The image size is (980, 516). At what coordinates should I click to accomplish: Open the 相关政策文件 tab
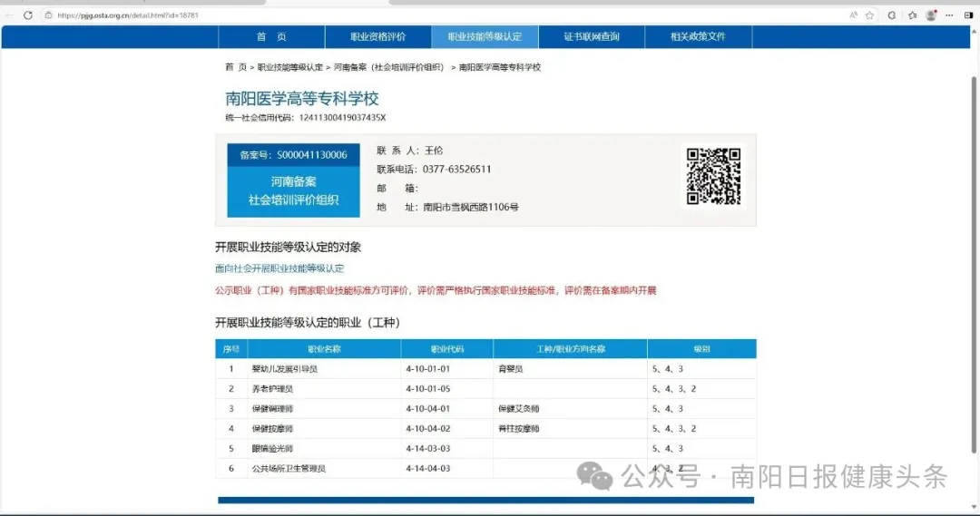coord(698,37)
